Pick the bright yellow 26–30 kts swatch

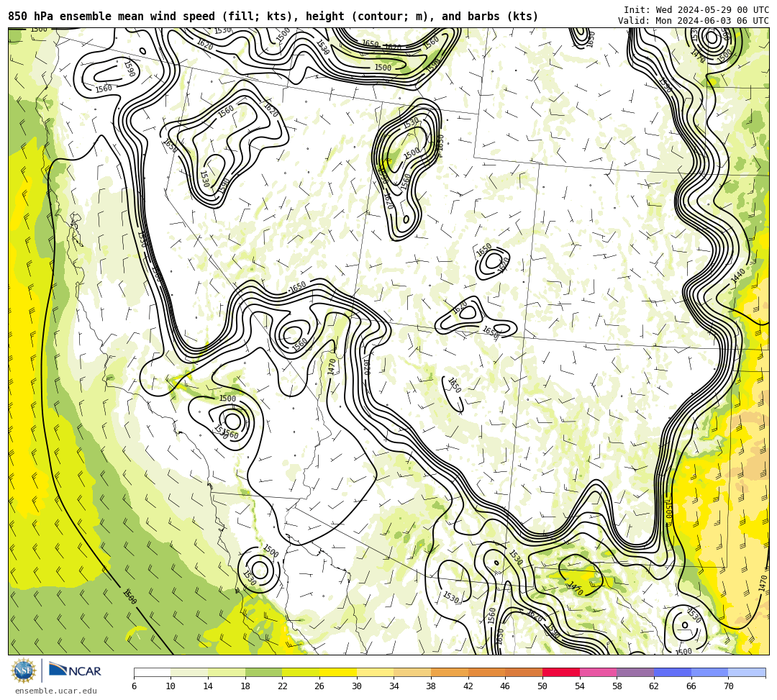pyautogui.click(x=338, y=672)
